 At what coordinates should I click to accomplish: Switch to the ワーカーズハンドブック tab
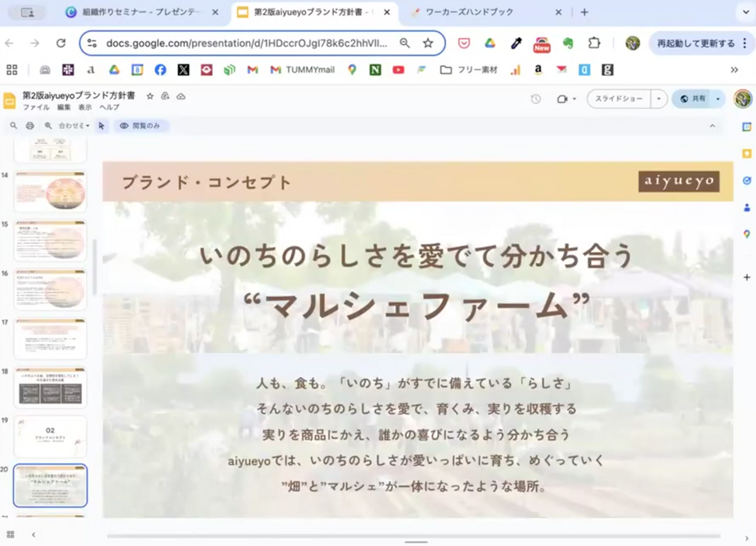coord(479,12)
